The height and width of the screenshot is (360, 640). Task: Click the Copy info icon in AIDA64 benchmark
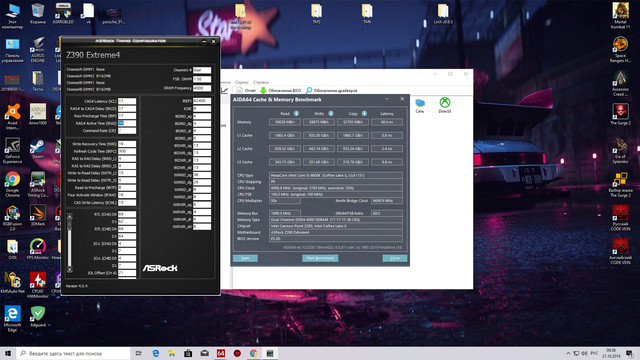(364, 113)
